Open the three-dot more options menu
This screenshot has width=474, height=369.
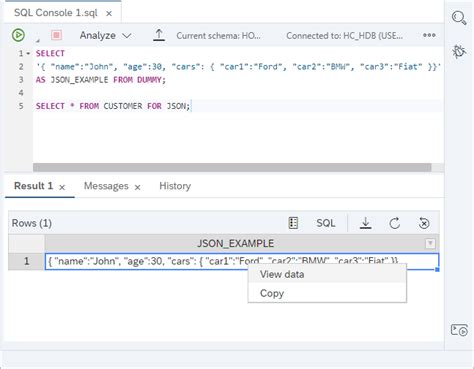click(x=429, y=35)
